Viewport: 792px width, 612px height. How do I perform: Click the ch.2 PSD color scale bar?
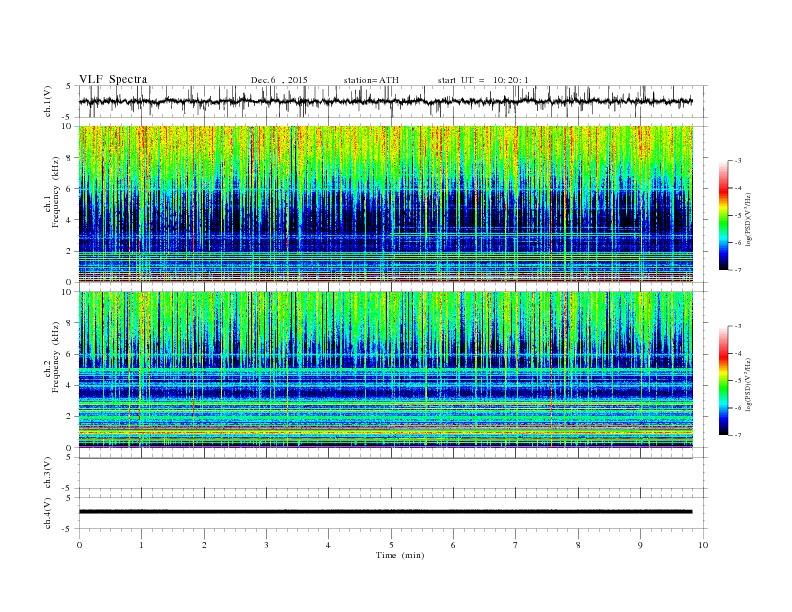(x=723, y=380)
